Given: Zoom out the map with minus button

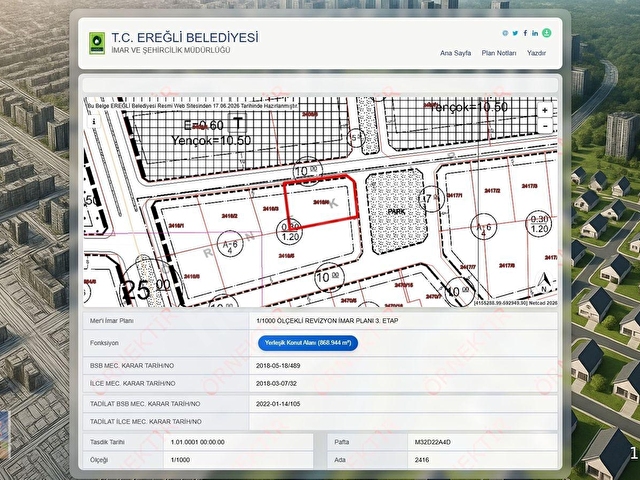Looking at the screenshot, I should point(545,126).
